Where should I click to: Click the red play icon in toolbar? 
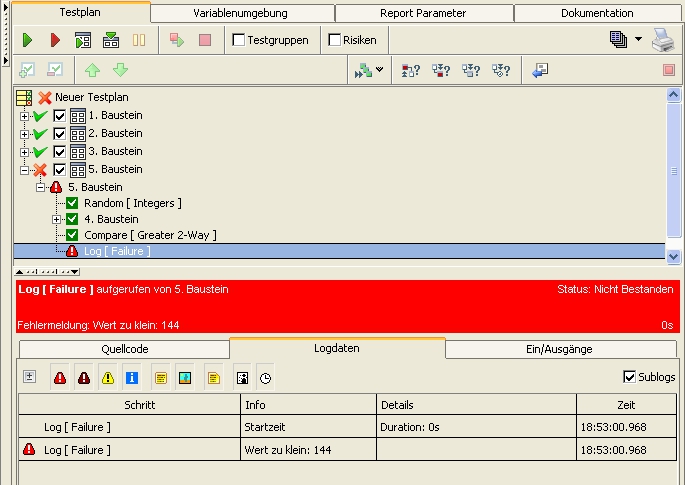click(55, 40)
